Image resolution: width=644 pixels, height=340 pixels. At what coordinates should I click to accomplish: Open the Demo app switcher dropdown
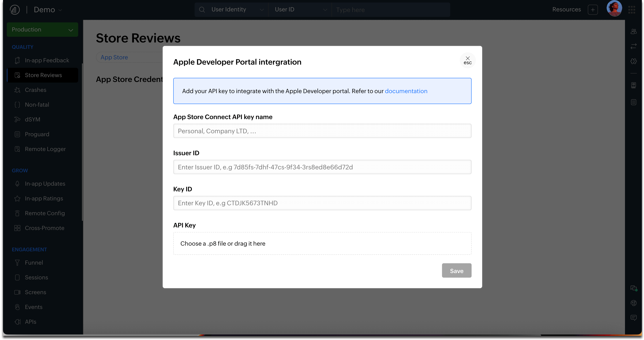(48, 10)
